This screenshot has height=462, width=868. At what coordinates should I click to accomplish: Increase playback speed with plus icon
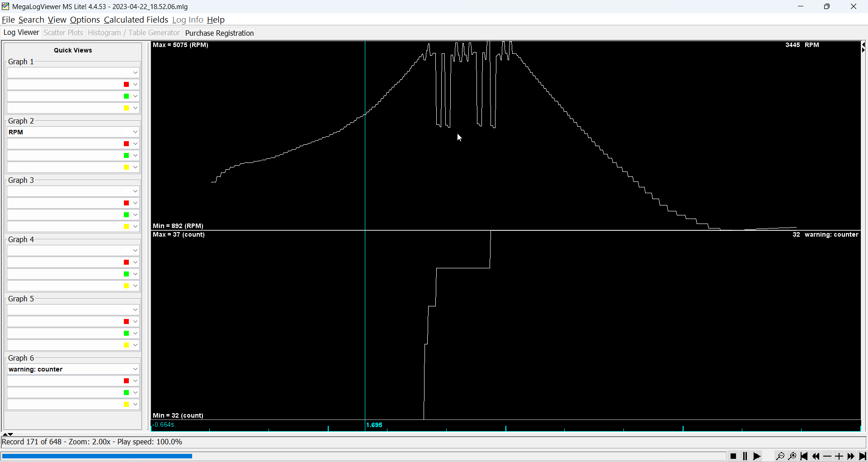coord(839,456)
